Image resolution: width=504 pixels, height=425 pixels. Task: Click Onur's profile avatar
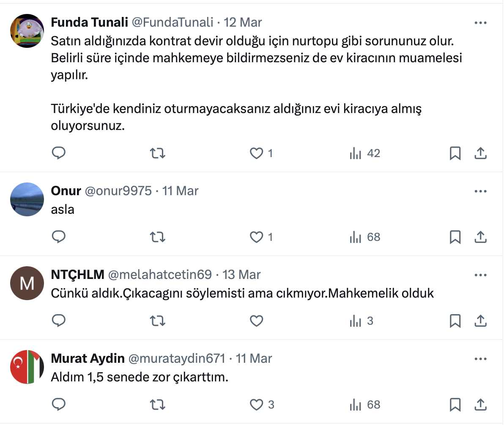27,199
